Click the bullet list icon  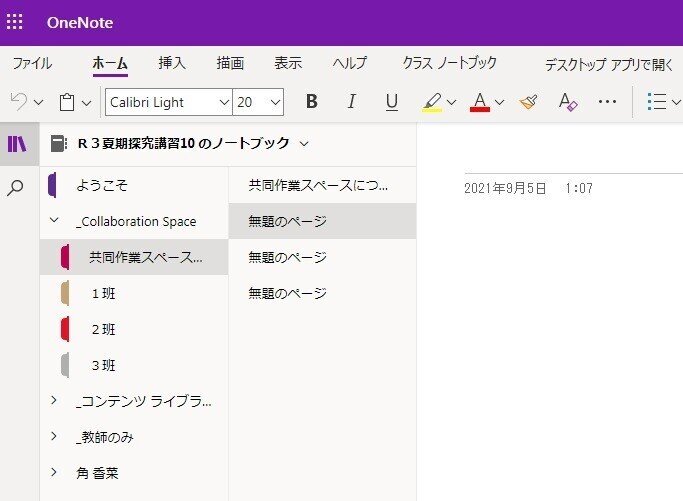656,102
